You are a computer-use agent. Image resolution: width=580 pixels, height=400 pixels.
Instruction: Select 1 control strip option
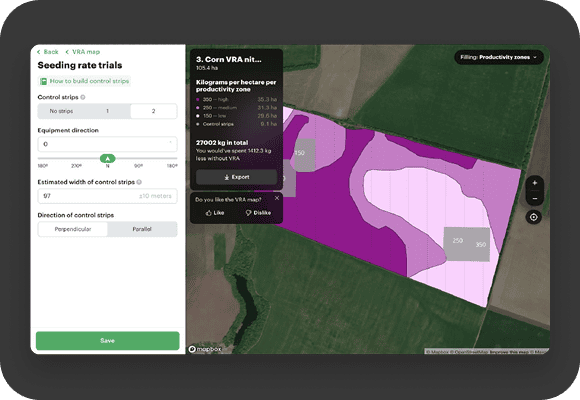click(x=108, y=111)
